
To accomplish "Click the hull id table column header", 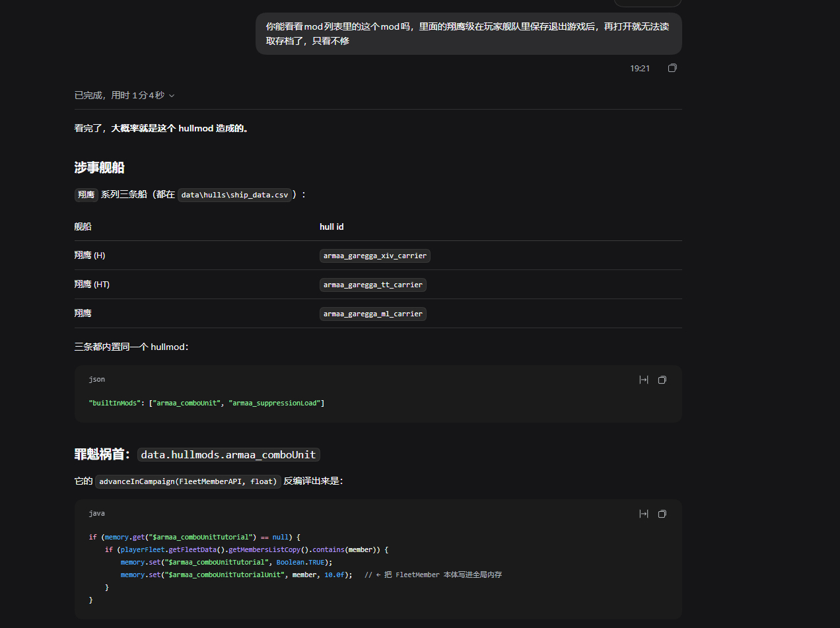I will [332, 227].
